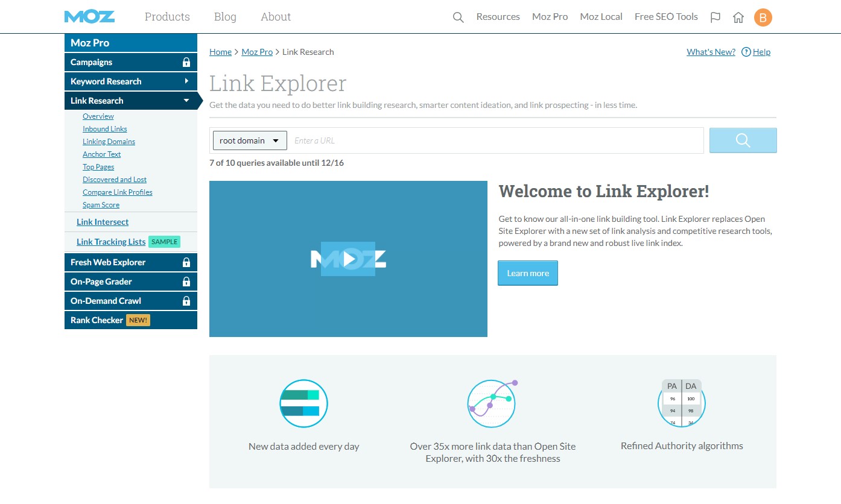Click the Moz logo
The image size is (841, 504).
pos(89,17)
